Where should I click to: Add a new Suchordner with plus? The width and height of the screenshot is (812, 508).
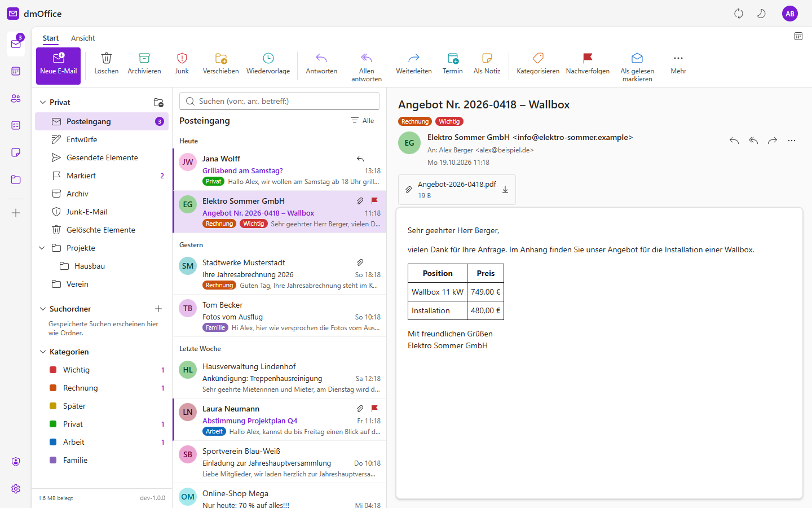click(158, 309)
